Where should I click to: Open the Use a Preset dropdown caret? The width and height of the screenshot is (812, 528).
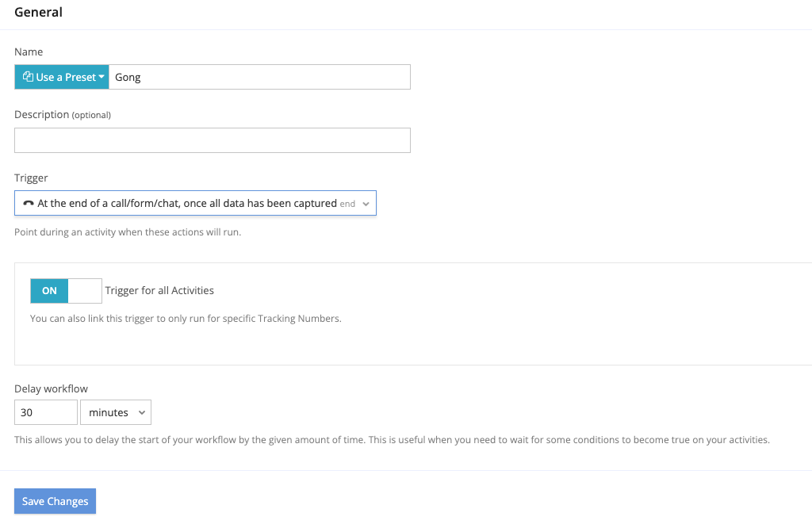(102, 78)
